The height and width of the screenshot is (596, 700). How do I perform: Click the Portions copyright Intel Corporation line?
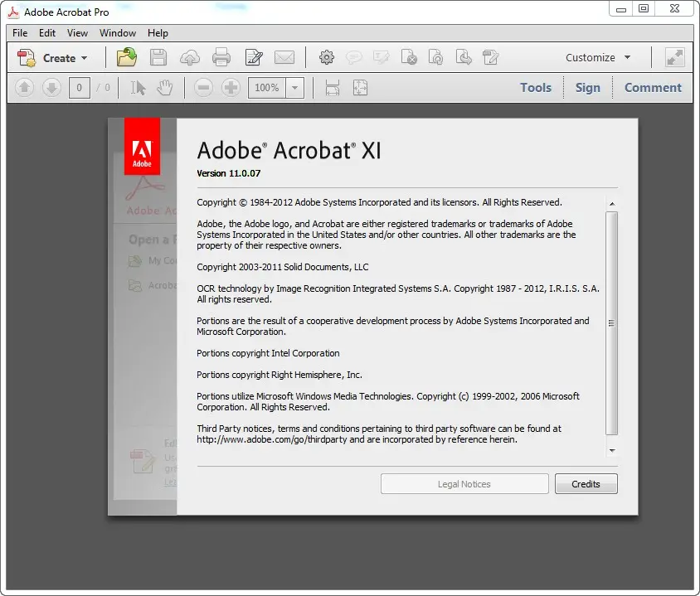(x=268, y=353)
